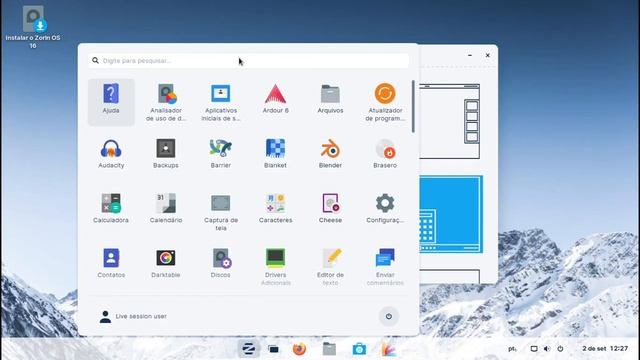Screen dimensions: 640x360
Task: Launch Darktable
Action: point(166,263)
